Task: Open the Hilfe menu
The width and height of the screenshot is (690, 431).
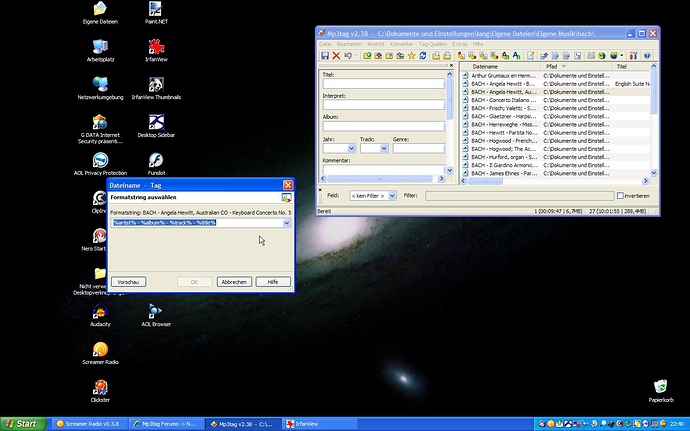Action: (478, 44)
